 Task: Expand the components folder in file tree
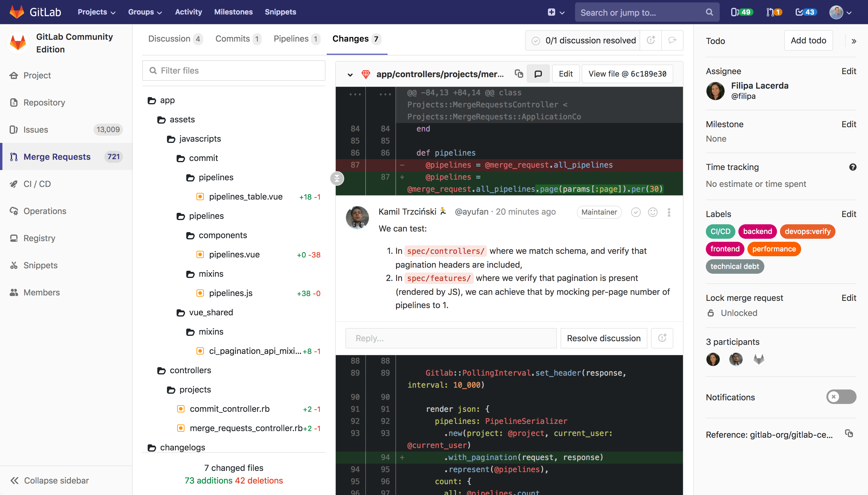tap(222, 235)
